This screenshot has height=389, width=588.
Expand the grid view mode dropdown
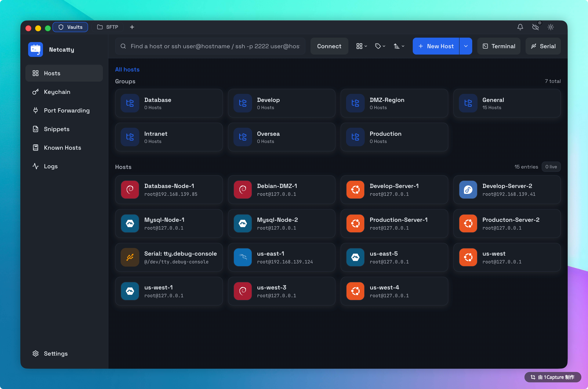click(x=362, y=46)
